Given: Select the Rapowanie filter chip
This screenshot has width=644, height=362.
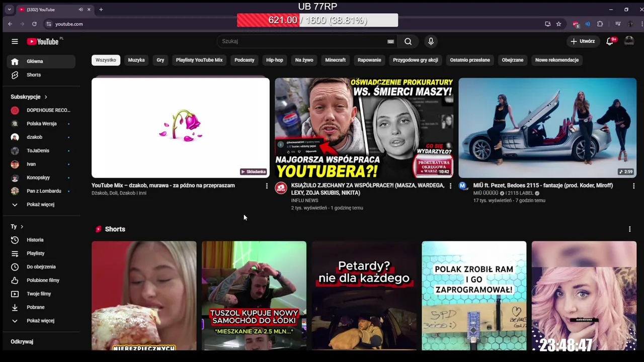Looking at the screenshot, I should coord(369,60).
